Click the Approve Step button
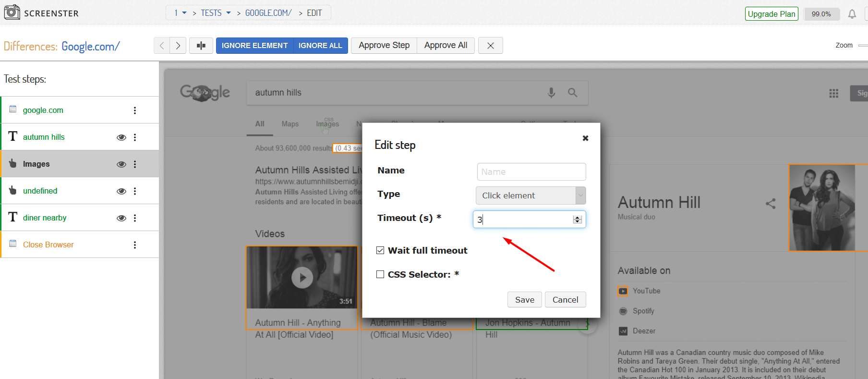 point(384,46)
